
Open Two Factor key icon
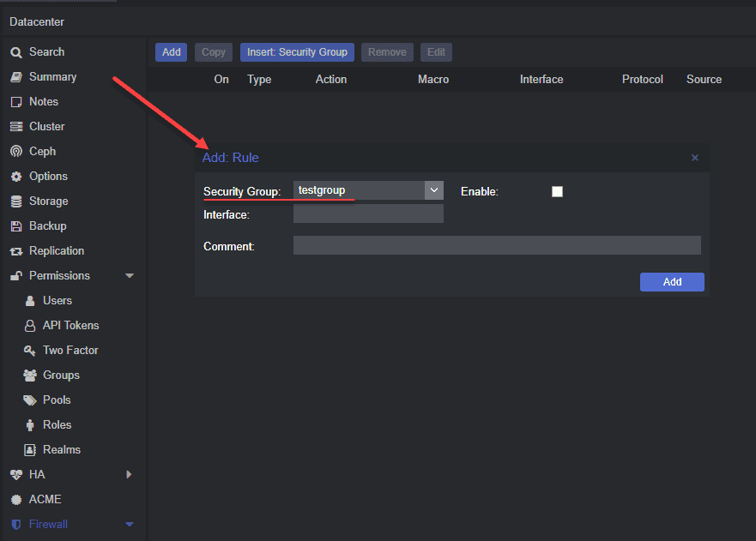pos(29,351)
